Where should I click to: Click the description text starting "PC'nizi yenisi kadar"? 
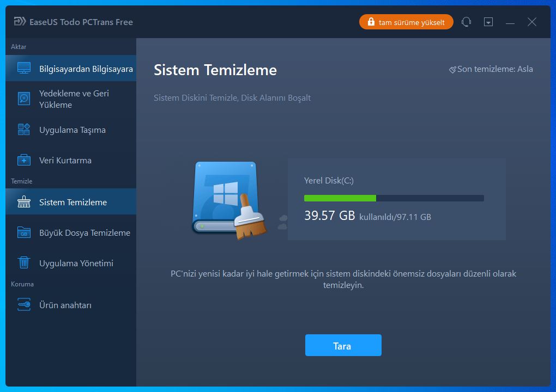343,279
